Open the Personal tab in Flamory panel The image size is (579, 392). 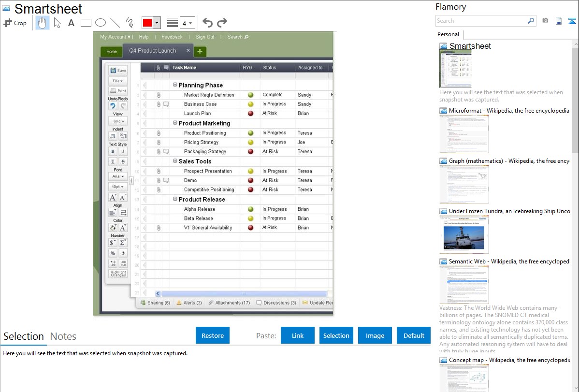click(x=449, y=34)
